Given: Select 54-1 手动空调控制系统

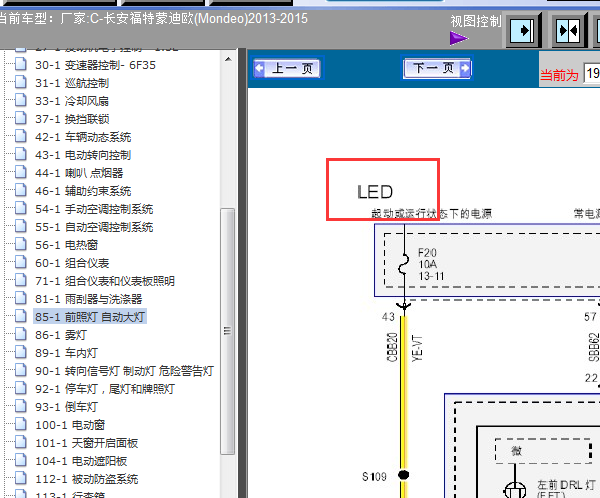Looking at the screenshot, I should pos(94,209).
